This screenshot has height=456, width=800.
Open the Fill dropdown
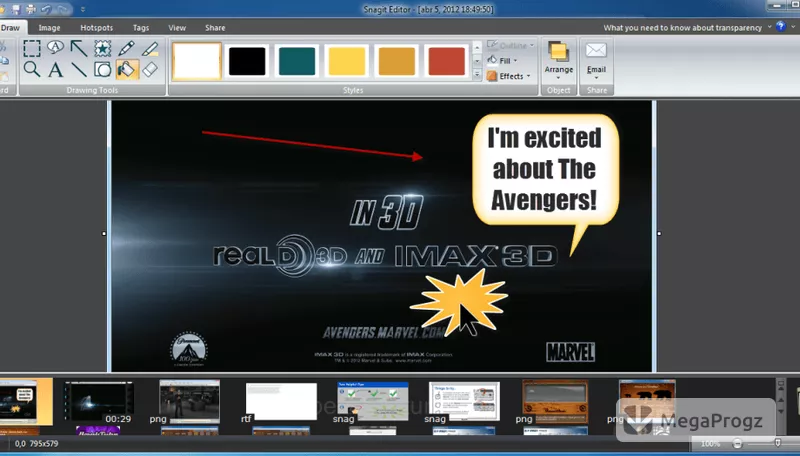(x=503, y=61)
